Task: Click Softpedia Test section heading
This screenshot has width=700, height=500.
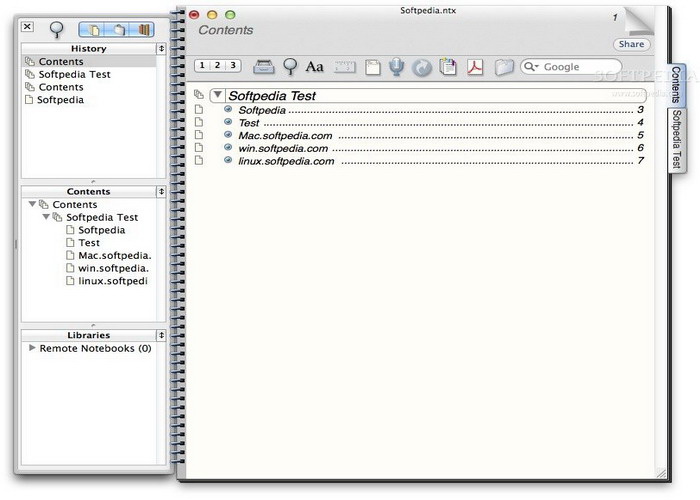Action: [272, 96]
